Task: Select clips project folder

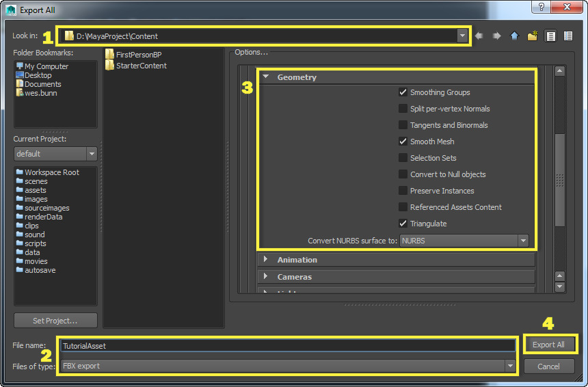Action: [x=27, y=226]
